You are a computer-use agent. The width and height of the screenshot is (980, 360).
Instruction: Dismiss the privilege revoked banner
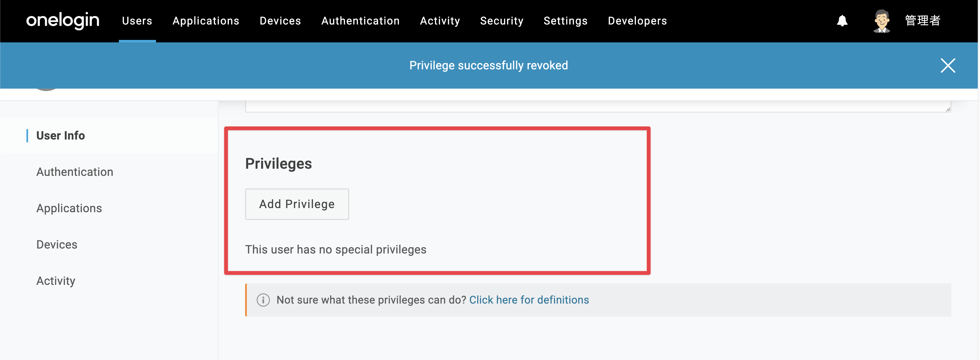(x=948, y=66)
